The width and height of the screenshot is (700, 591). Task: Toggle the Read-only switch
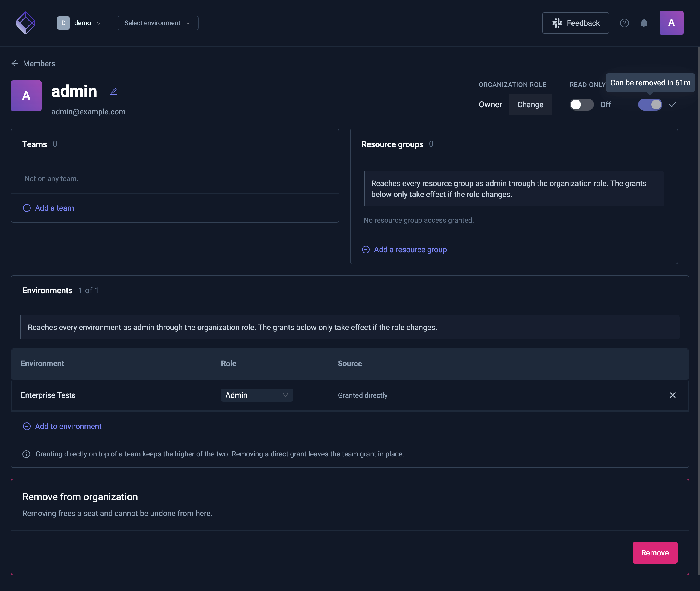click(x=582, y=105)
